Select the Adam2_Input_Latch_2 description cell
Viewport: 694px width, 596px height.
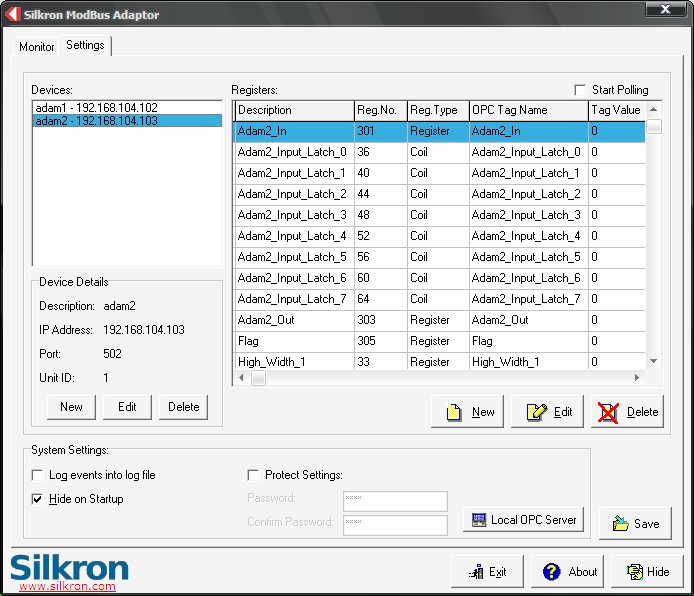click(x=294, y=194)
